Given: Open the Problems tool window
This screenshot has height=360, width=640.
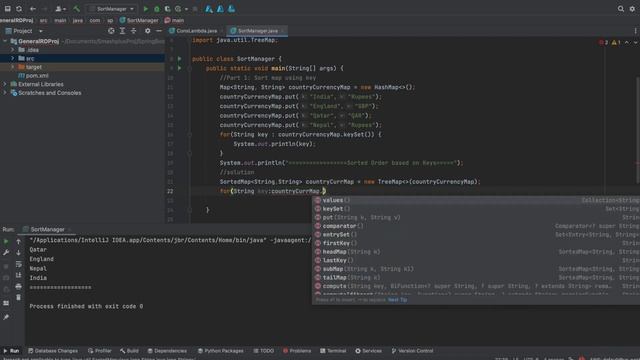Looking at the screenshot, I should point(297,351).
